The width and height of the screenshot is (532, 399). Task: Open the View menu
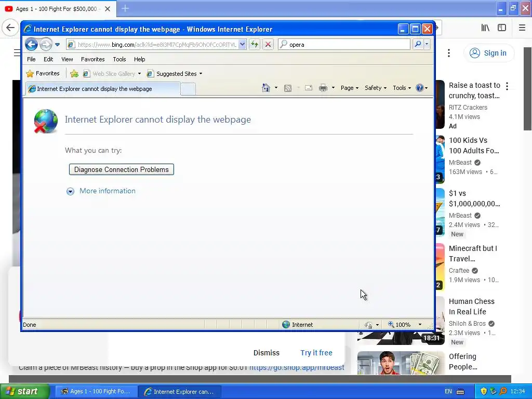click(67, 59)
